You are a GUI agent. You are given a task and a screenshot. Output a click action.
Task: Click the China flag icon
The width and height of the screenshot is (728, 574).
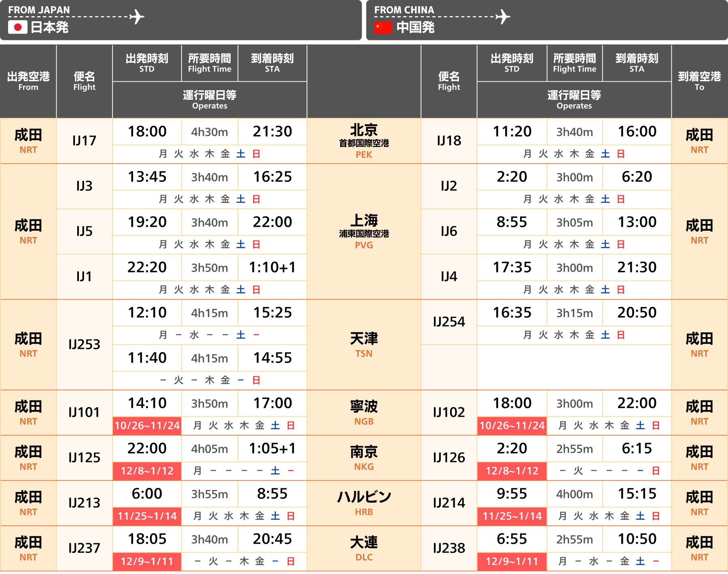pyautogui.click(x=383, y=27)
